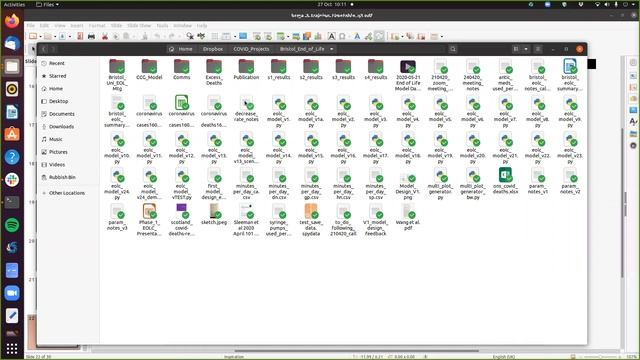This screenshot has width=640, height=360.
Task: Click Insert Text Box icon in Impress toolbar
Action: [x=332, y=36]
